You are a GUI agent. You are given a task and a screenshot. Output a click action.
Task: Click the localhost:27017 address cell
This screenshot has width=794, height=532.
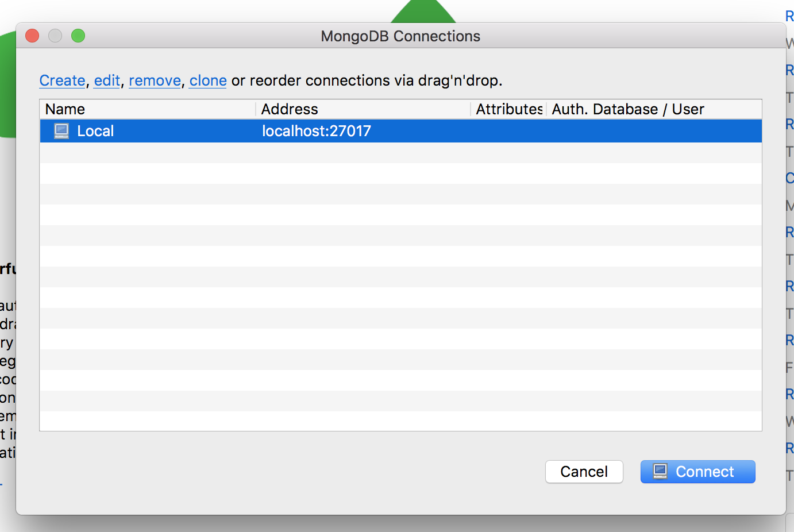[x=317, y=131]
